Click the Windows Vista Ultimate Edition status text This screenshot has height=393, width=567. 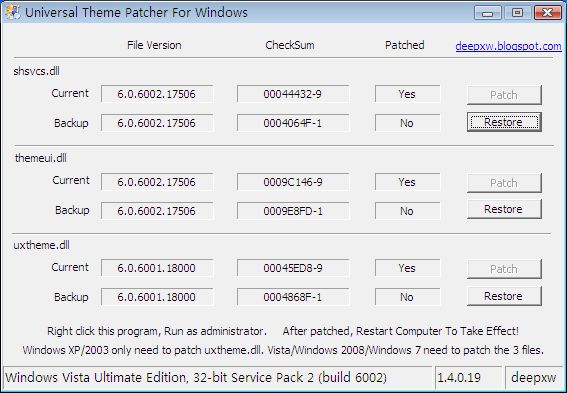[x=196, y=377]
